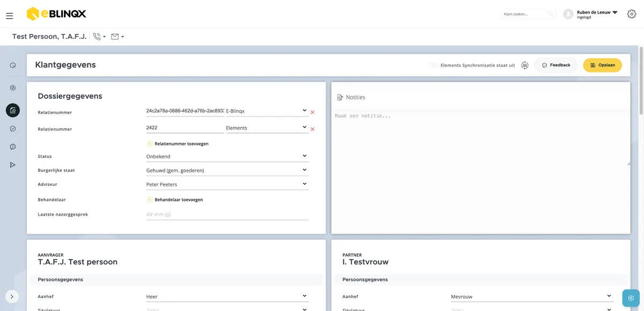Expand the Status dropdown showing Onbekend
The height and width of the screenshot is (311, 644).
tap(228, 156)
